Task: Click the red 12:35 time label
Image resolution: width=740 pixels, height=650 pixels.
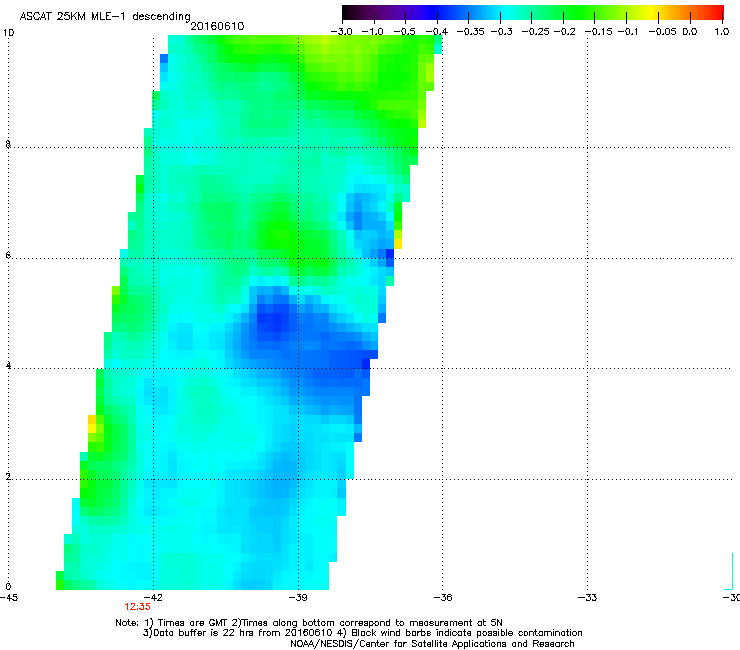Action: point(137,607)
